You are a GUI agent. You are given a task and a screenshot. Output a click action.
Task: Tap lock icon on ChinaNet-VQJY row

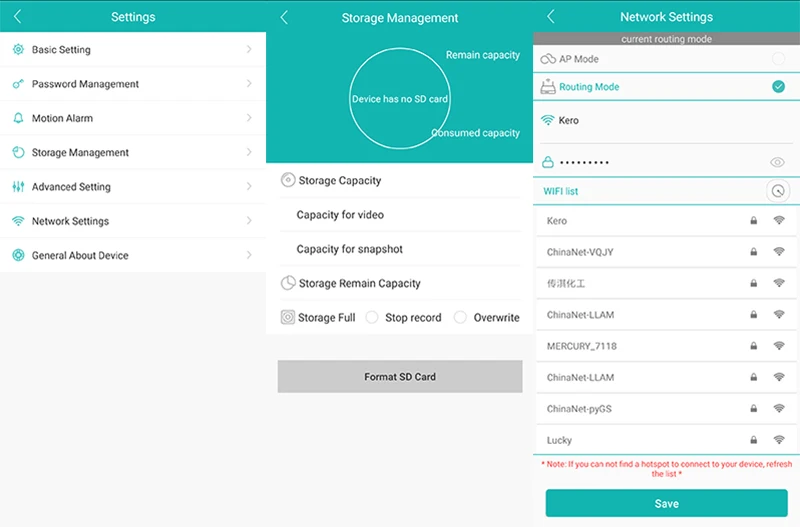tap(754, 252)
